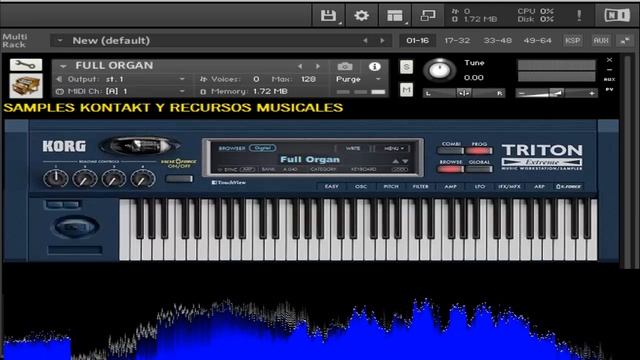The height and width of the screenshot is (360, 640).
Task: Click the exclamation warning icon
Action: [579, 16]
